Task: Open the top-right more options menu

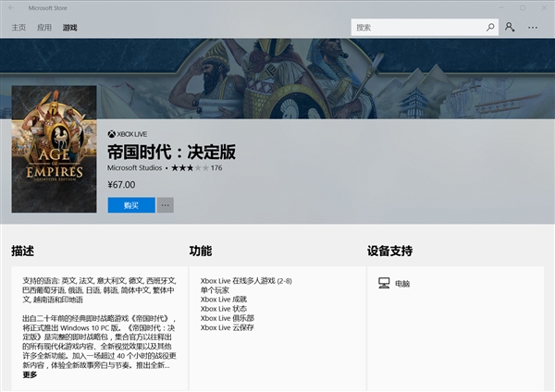Action: (533, 27)
